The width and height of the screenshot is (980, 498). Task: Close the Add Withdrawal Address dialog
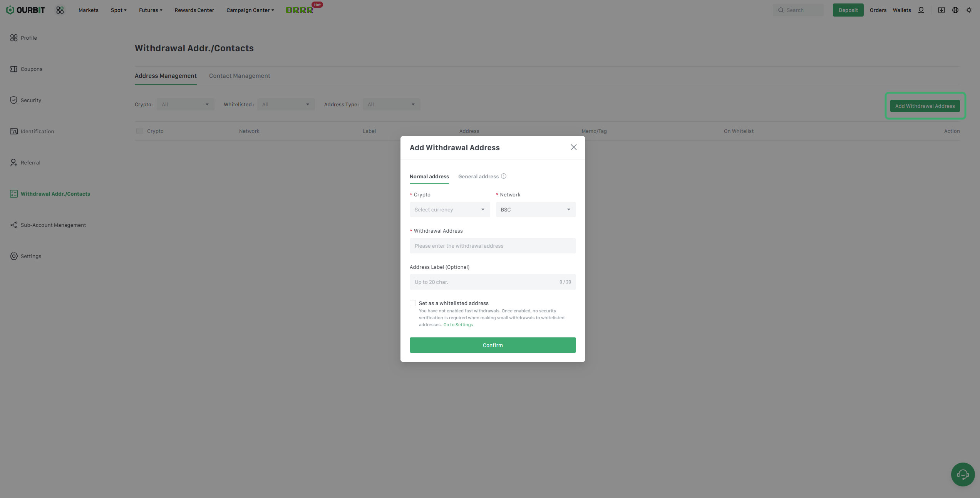573,147
